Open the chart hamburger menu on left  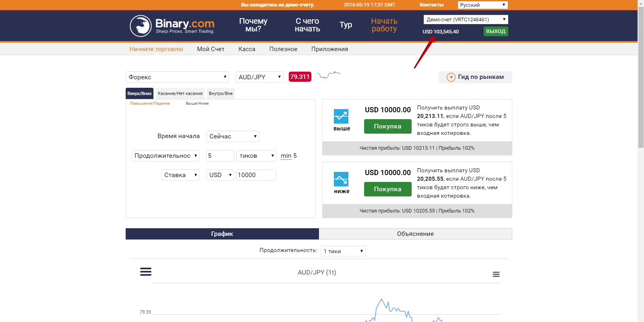click(146, 272)
